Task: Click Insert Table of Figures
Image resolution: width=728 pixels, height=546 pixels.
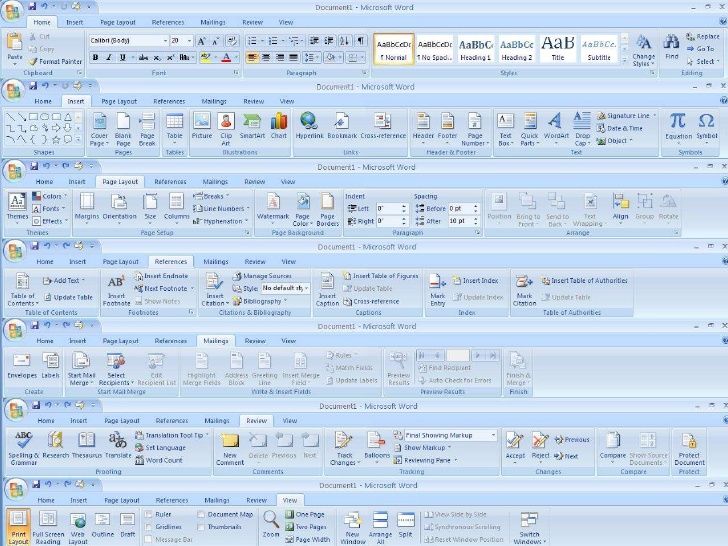Action: click(x=381, y=276)
